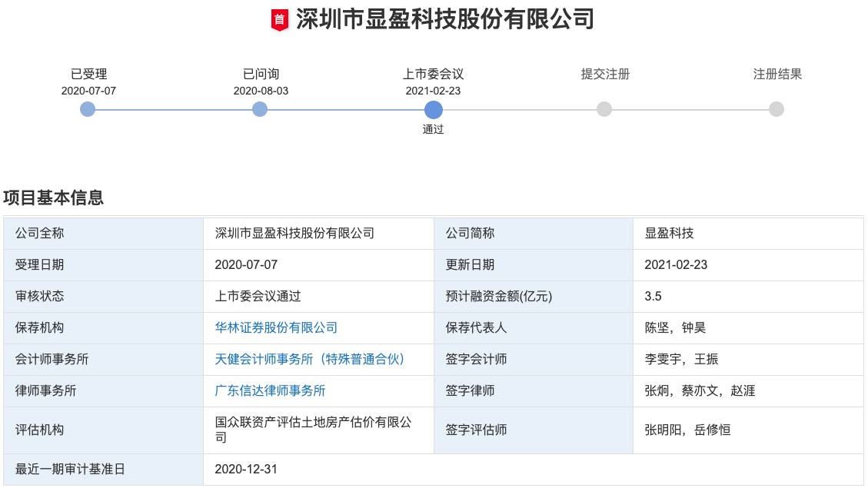The image size is (868, 488).
Task: Click the 张明阳，岳修恒 value cell
Action: [748, 430]
